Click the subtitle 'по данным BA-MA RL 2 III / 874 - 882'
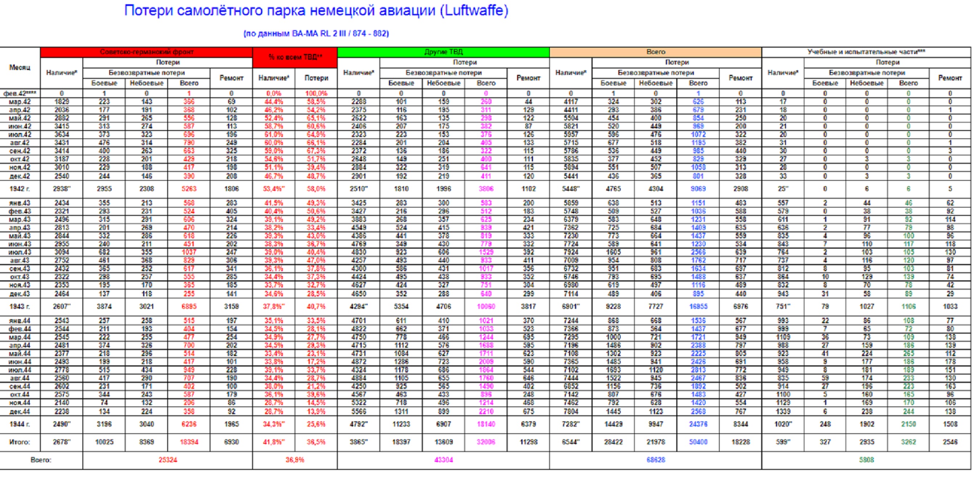The height and width of the screenshot is (483, 980). (316, 33)
